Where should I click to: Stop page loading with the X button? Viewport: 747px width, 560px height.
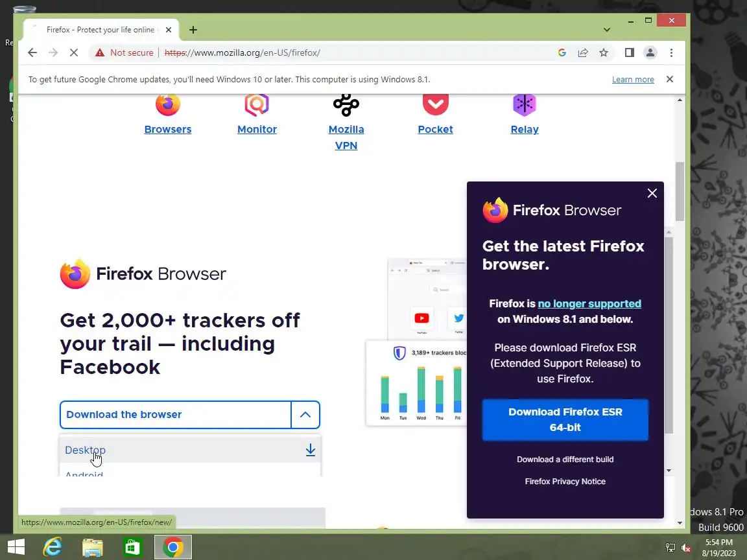click(x=74, y=53)
